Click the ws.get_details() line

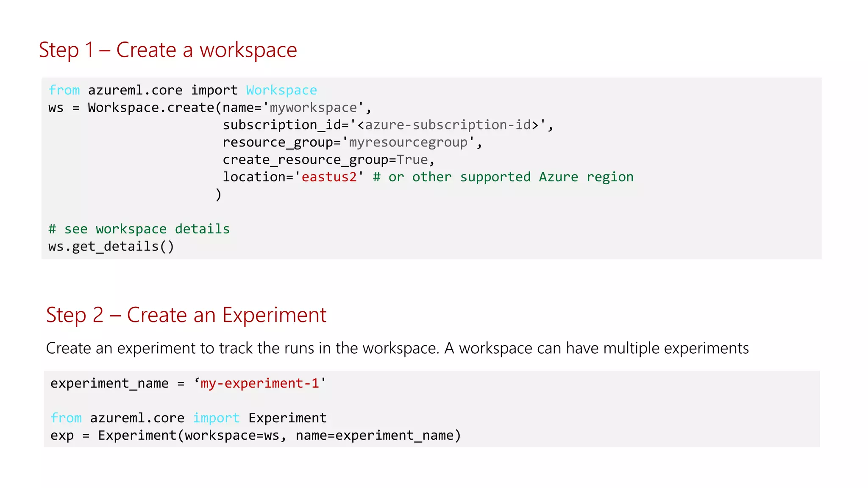pos(111,247)
